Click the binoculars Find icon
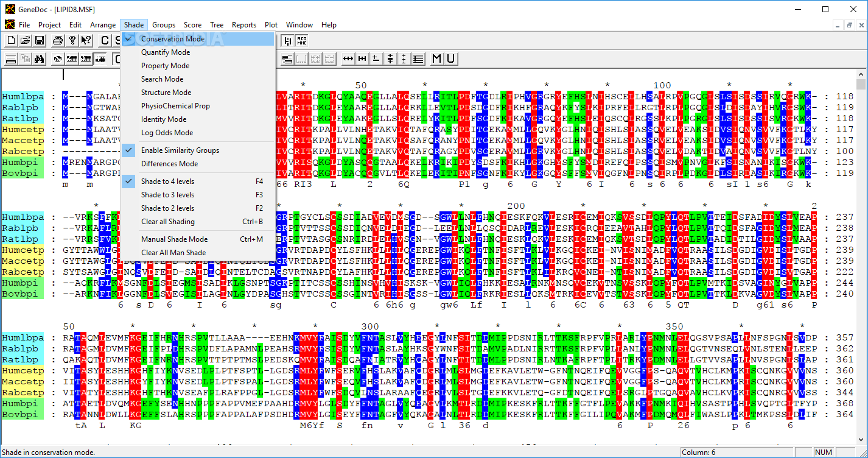The width and height of the screenshot is (868, 458). pos(39,59)
